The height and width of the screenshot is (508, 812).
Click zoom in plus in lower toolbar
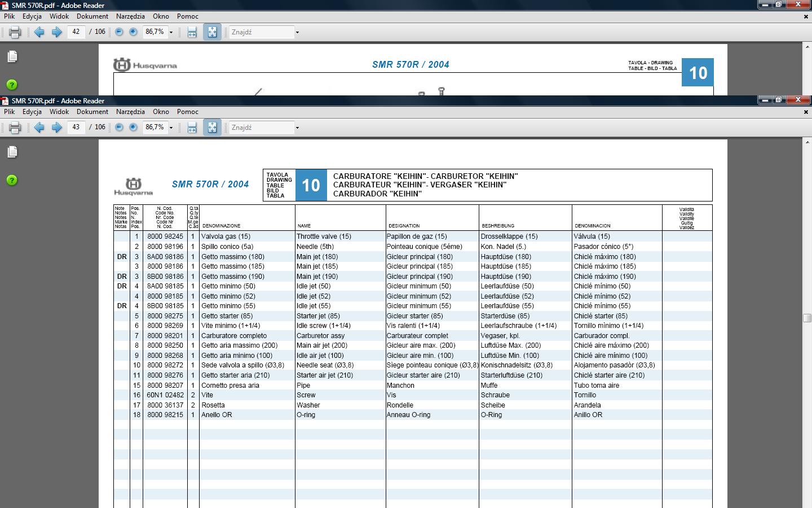[133, 128]
